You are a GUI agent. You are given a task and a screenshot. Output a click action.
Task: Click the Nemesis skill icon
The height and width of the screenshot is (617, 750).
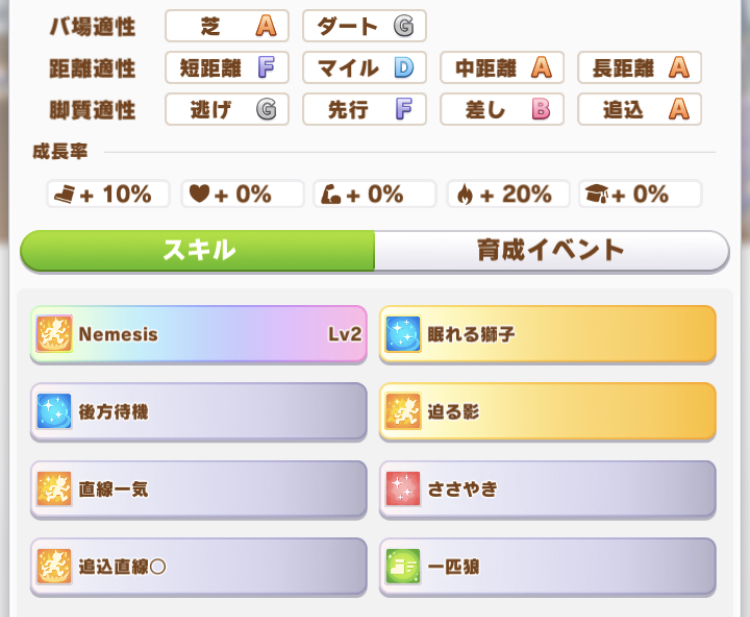53,334
